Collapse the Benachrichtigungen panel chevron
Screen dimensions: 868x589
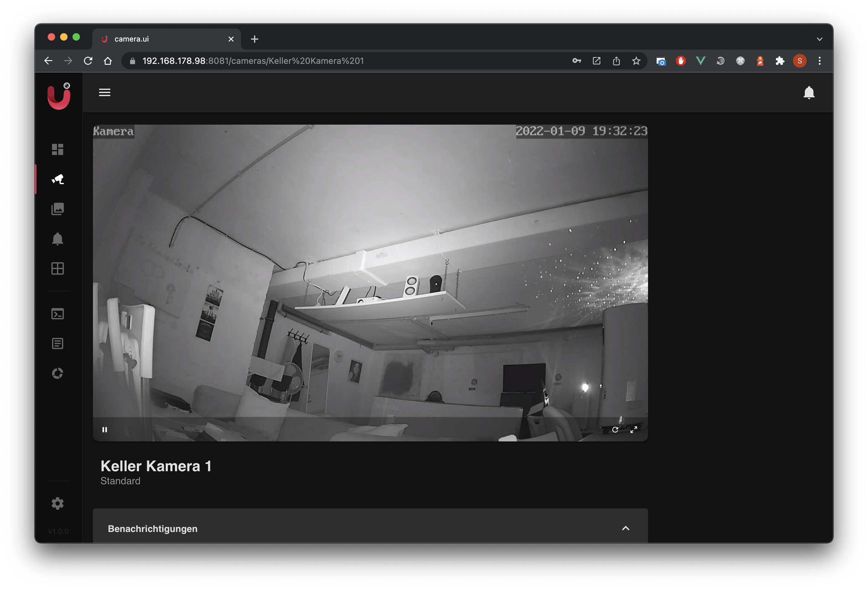coord(626,528)
